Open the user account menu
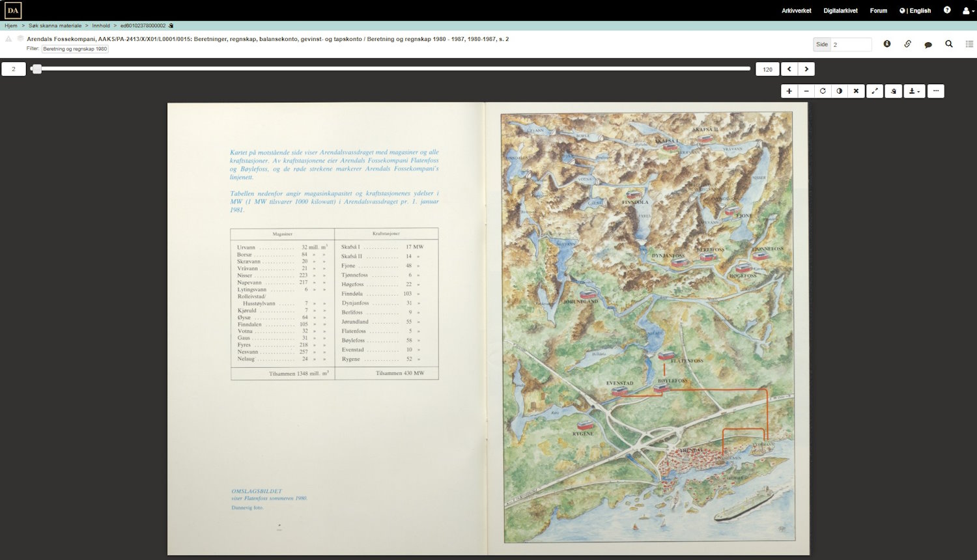The width and height of the screenshot is (977, 560). (968, 10)
